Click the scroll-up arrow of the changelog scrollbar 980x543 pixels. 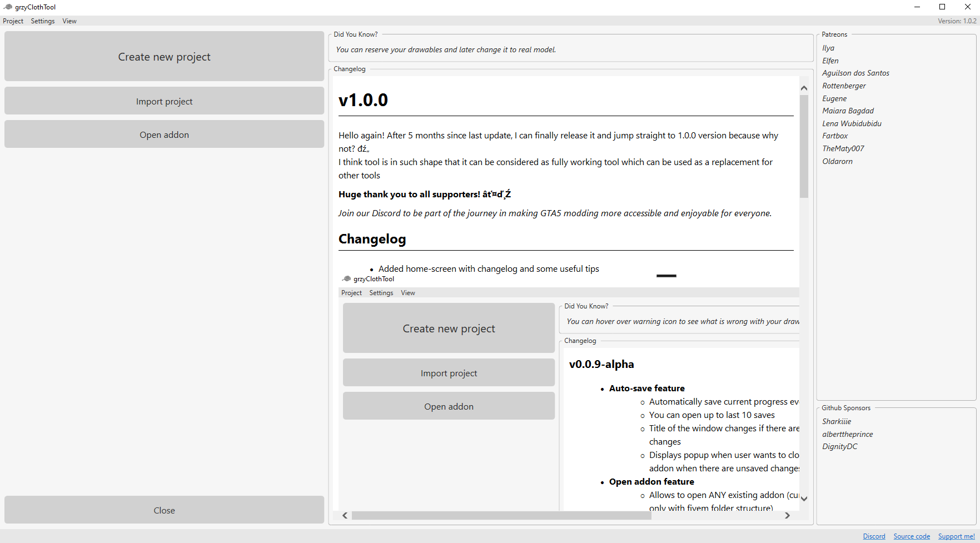pyautogui.click(x=804, y=87)
